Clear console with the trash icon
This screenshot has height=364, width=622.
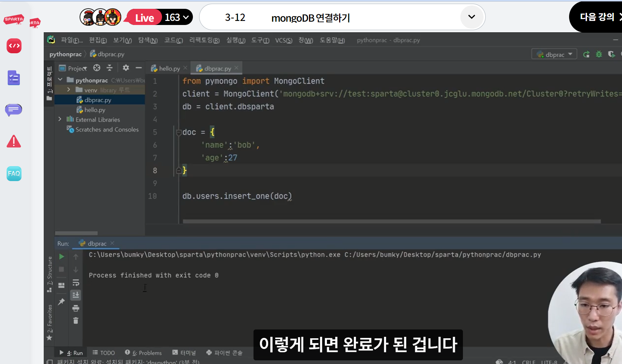(76, 321)
